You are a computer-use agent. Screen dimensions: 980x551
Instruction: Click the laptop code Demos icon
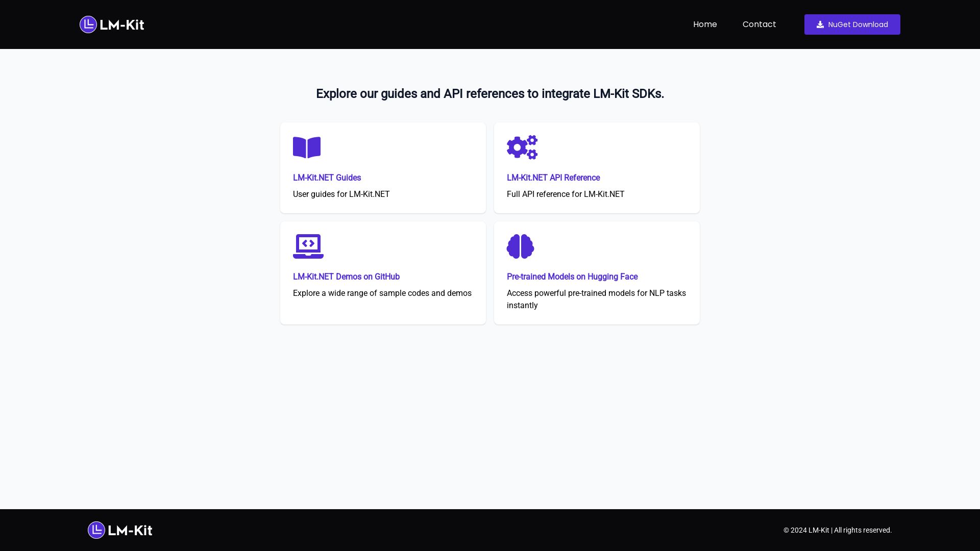coord(308,246)
